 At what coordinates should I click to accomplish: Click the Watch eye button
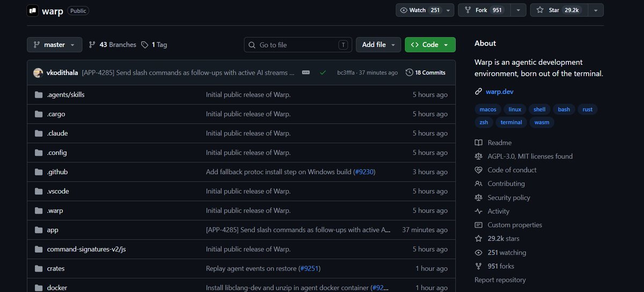point(420,10)
